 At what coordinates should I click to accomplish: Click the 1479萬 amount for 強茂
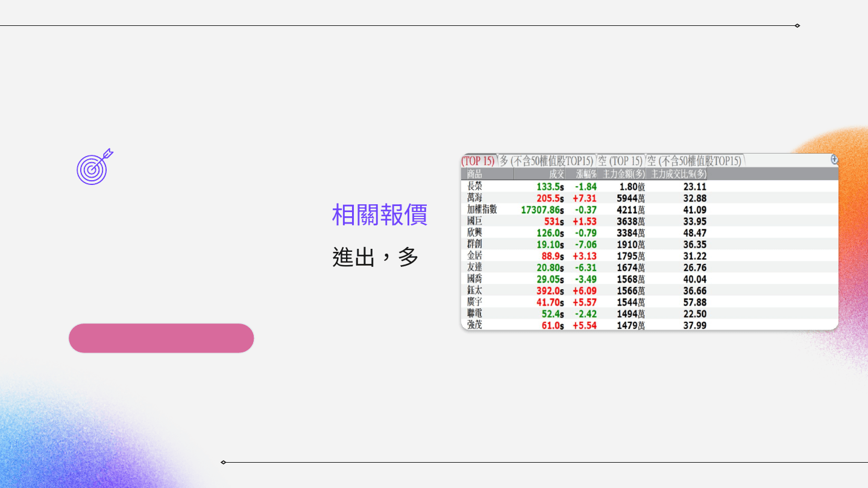tap(631, 325)
